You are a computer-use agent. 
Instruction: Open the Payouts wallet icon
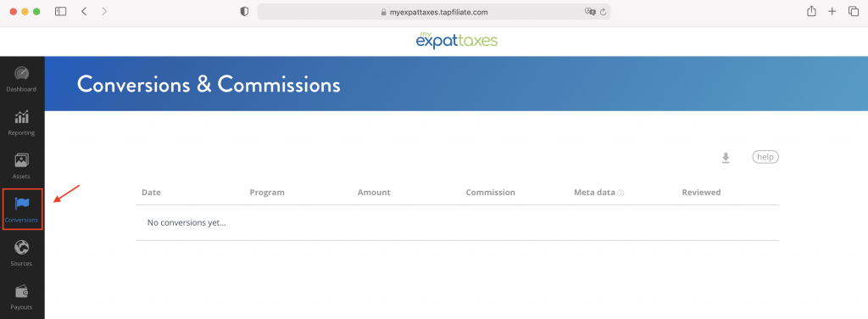[21, 291]
